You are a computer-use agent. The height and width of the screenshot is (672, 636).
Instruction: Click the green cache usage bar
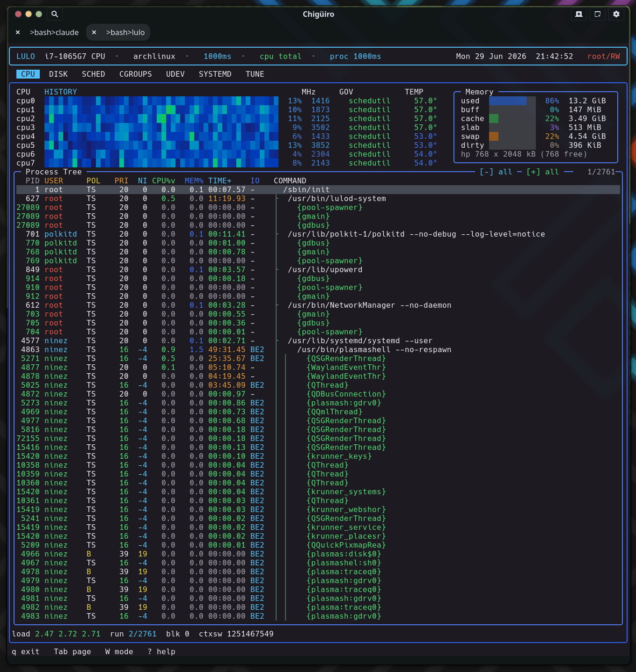494,118
